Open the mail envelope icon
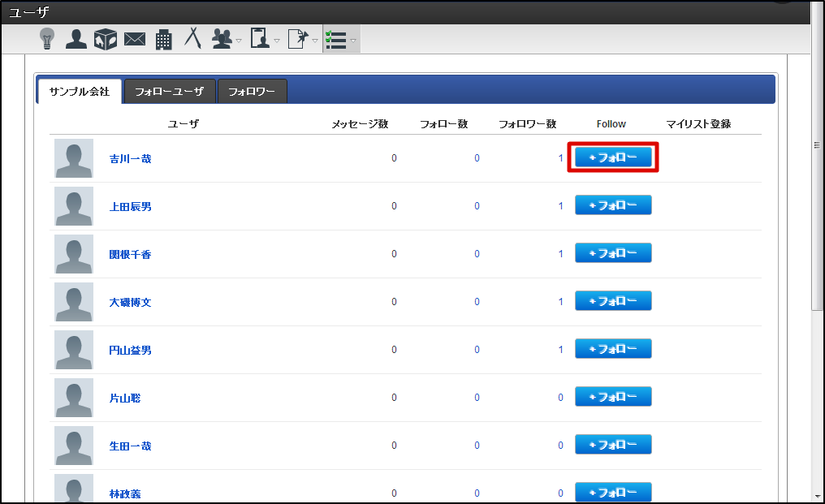 [135, 39]
